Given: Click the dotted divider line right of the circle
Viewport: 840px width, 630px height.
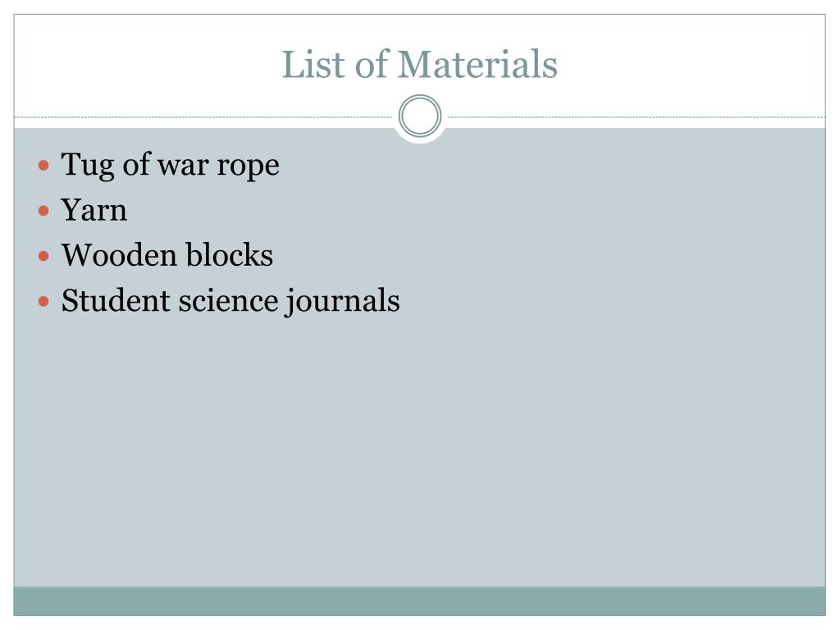Looking at the screenshot, I should click(637, 116).
